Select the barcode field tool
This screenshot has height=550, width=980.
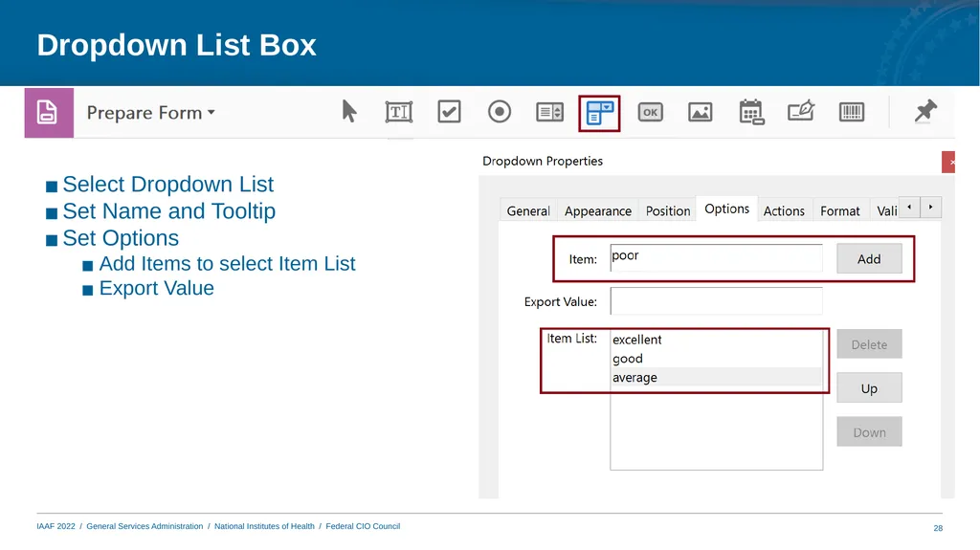[x=851, y=113]
